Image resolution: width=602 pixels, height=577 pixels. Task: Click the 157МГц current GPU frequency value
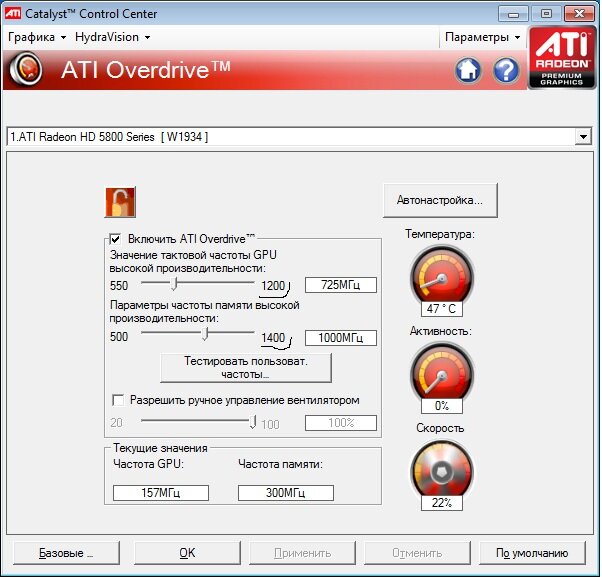[x=161, y=493]
